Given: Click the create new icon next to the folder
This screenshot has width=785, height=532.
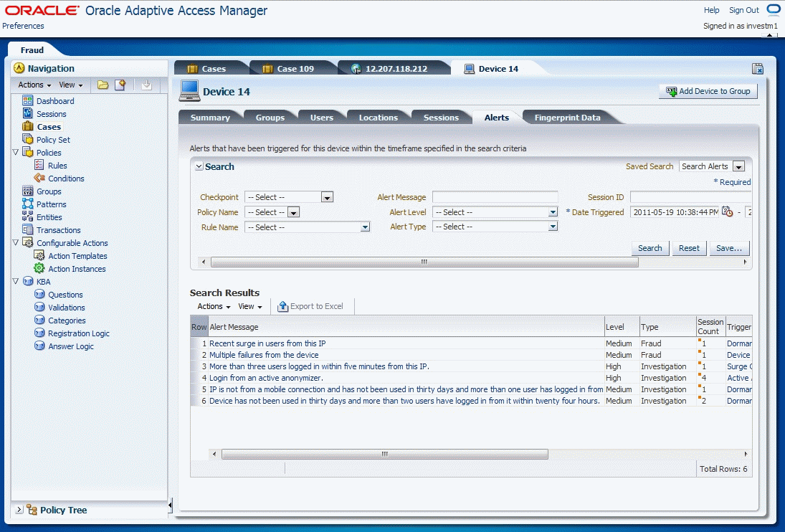Looking at the screenshot, I should [x=120, y=85].
